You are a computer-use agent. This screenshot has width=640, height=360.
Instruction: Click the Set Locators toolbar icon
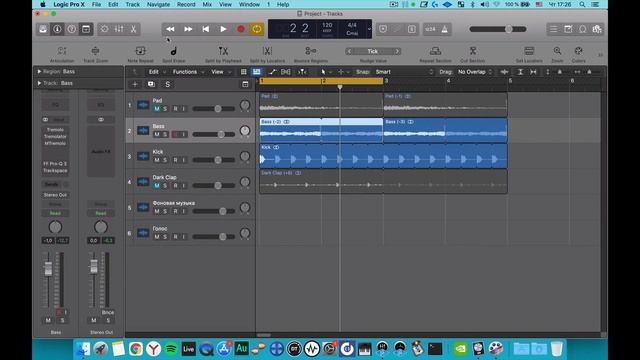529,51
